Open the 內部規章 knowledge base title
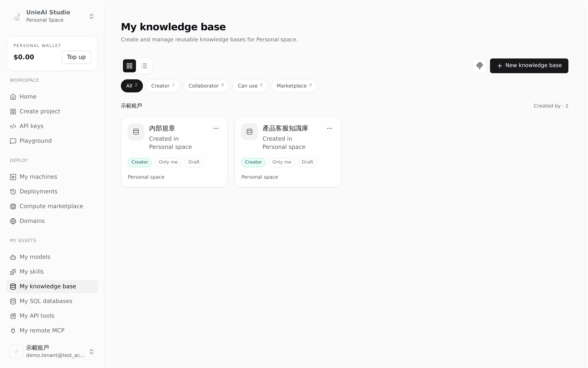This screenshot has width=588, height=368. (162, 128)
